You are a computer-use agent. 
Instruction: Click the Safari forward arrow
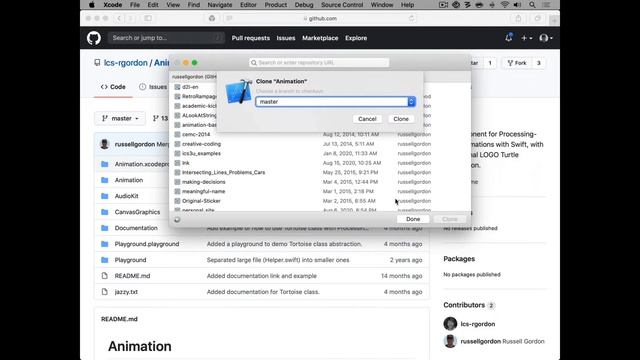pyautogui.click(x=131, y=18)
